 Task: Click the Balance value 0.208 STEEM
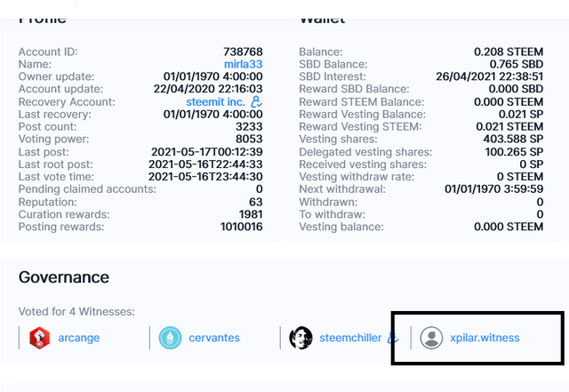508,52
